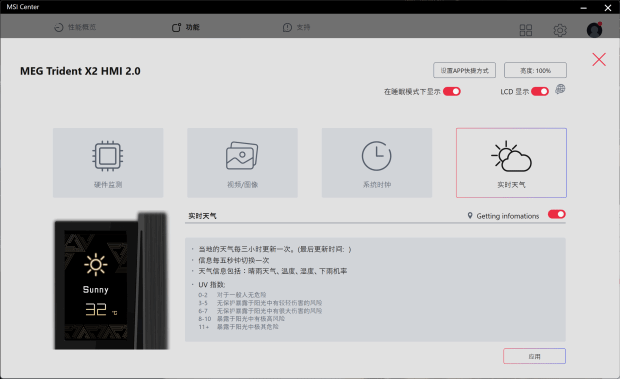Open the 功能 features tab
This screenshot has width=620, height=379.
[x=186, y=27]
